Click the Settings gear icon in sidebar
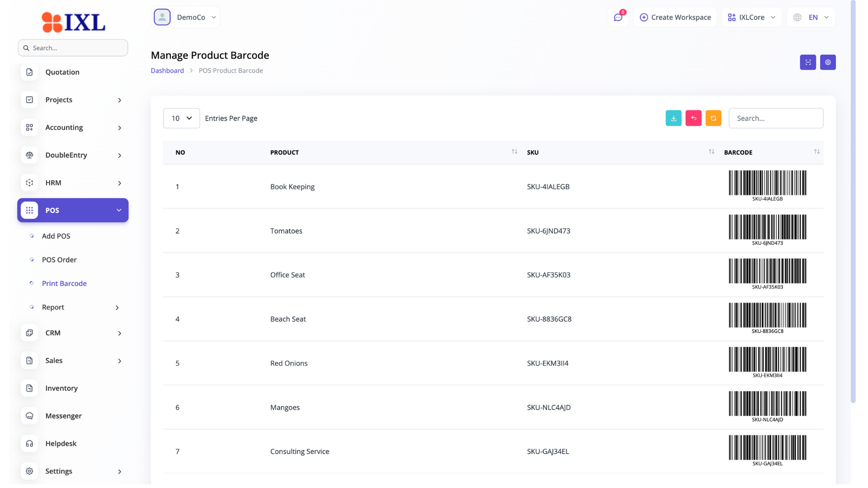Screen dimensions: 868x488 click(29, 471)
